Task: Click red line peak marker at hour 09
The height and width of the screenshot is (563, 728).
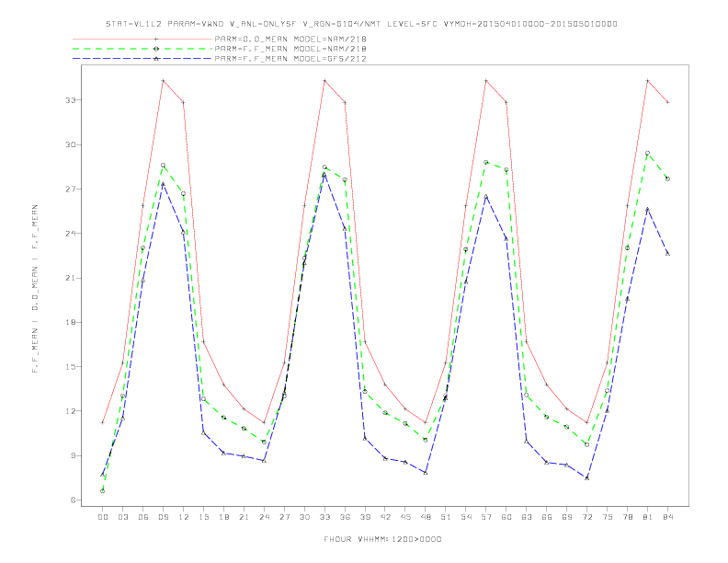Action: [x=163, y=81]
